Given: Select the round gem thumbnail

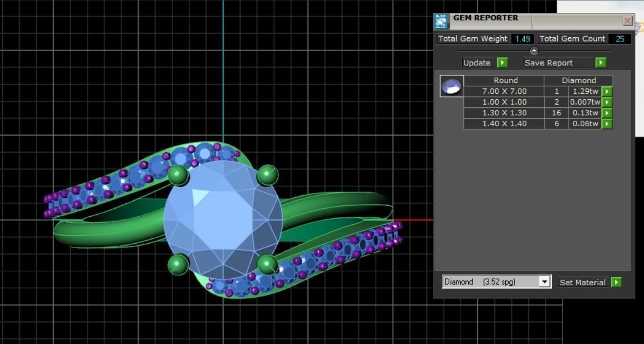Looking at the screenshot, I should 451,86.
